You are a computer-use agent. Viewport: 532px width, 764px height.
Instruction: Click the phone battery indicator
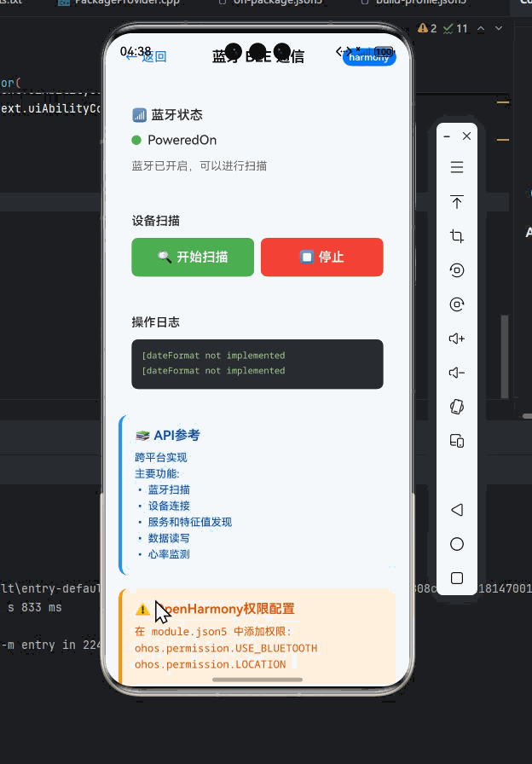point(384,52)
